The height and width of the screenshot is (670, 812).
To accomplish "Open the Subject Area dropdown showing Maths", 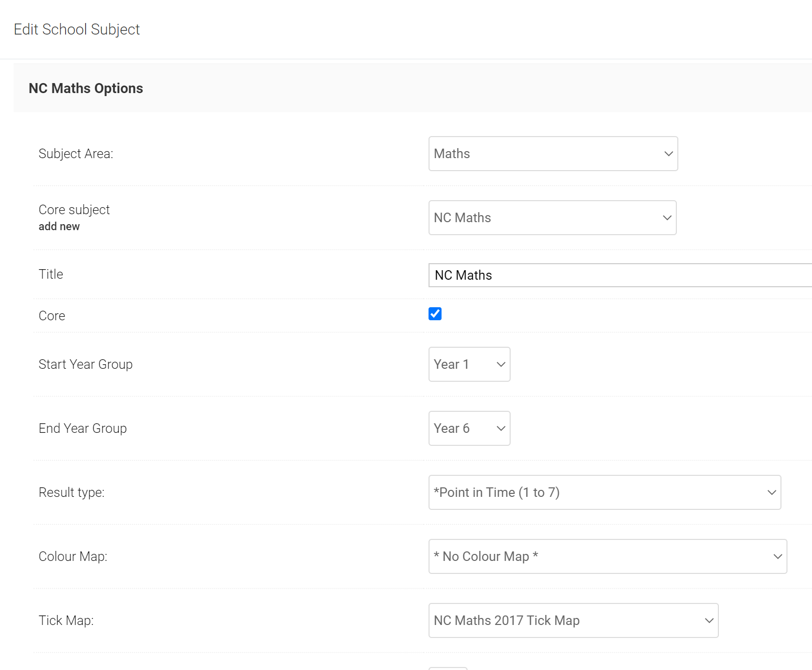I will point(553,154).
